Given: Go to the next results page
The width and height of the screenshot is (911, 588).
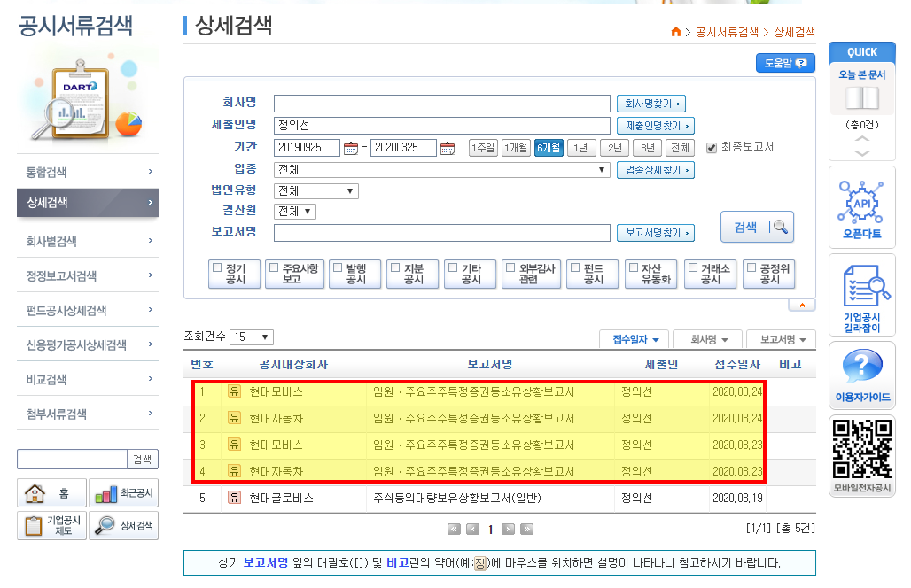Looking at the screenshot, I should click(508, 529).
